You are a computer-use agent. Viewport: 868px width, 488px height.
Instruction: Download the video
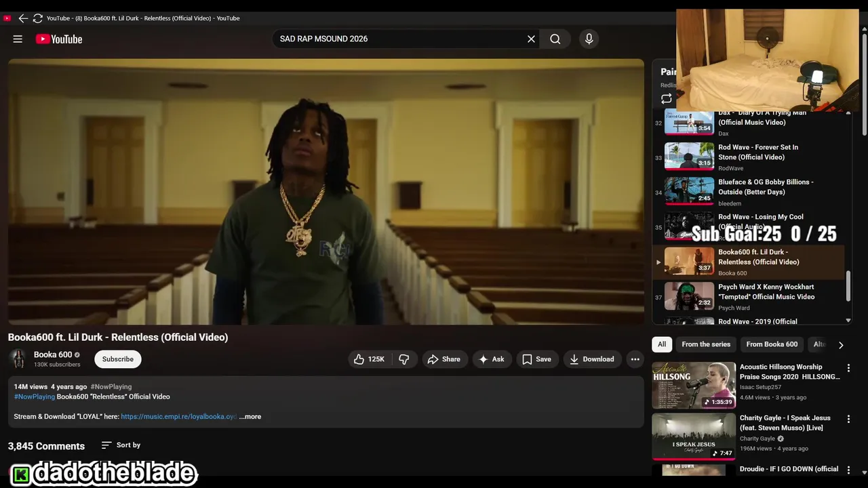[591, 359]
